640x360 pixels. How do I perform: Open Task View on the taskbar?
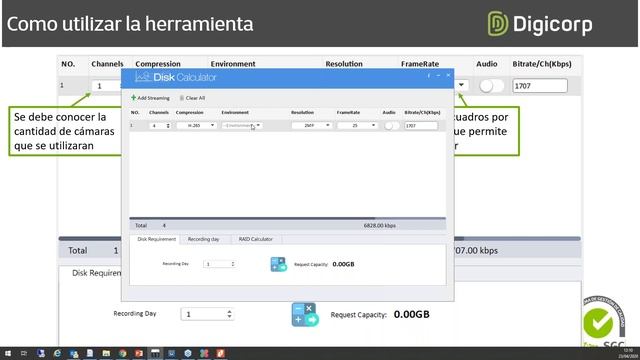coord(24,353)
